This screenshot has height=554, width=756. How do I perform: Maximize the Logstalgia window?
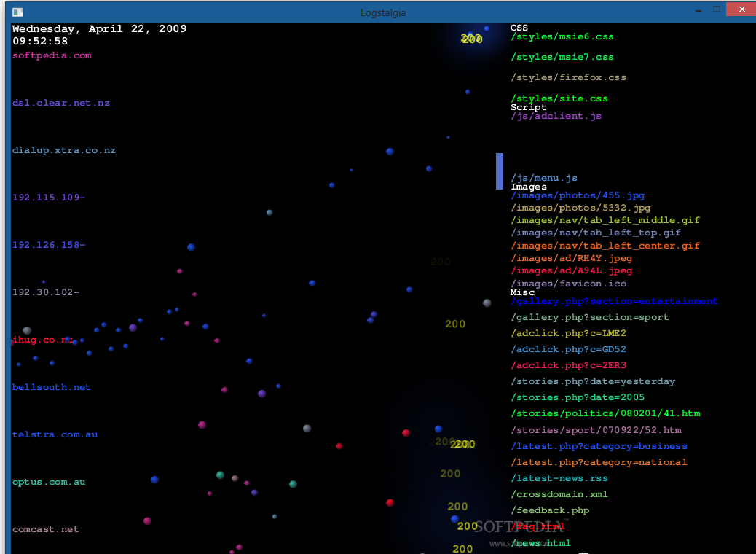pyautogui.click(x=717, y=9)
